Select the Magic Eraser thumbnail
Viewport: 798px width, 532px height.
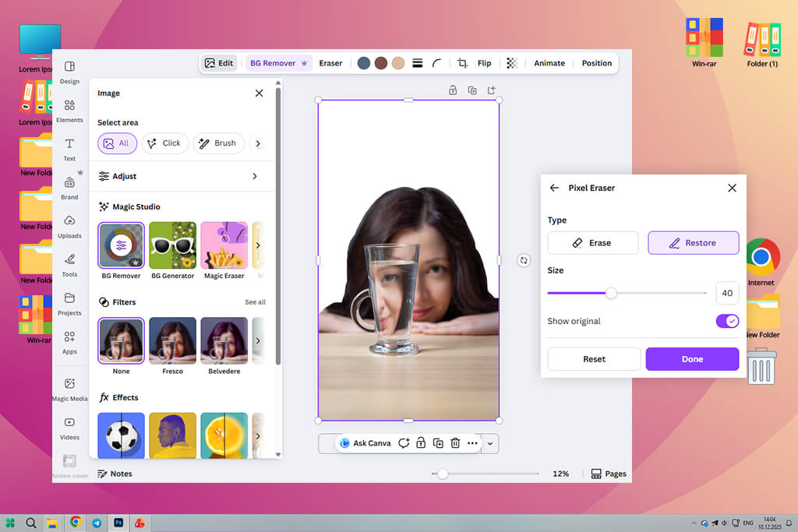click(224, 245)
